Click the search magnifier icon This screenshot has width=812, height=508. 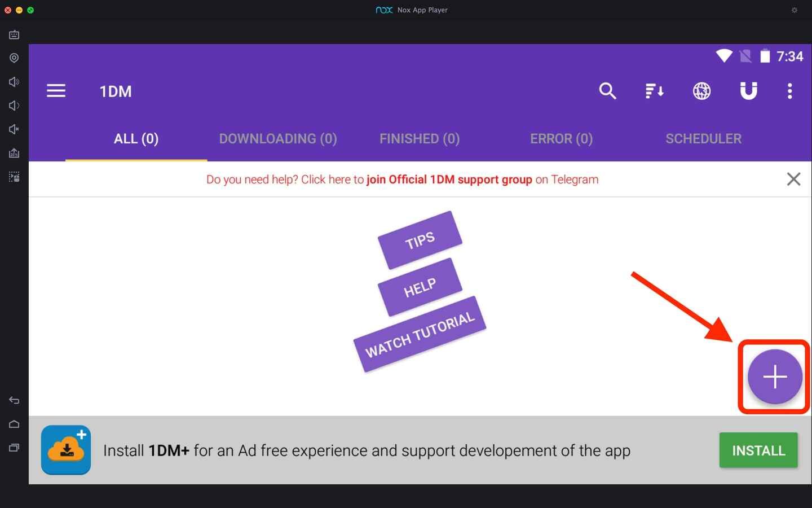[x=607, y=91]
